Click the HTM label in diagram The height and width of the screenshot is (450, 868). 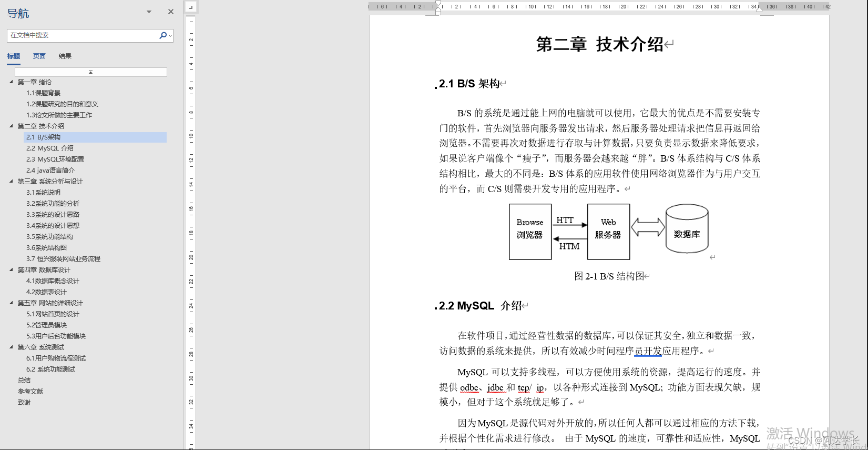point(569,246)
